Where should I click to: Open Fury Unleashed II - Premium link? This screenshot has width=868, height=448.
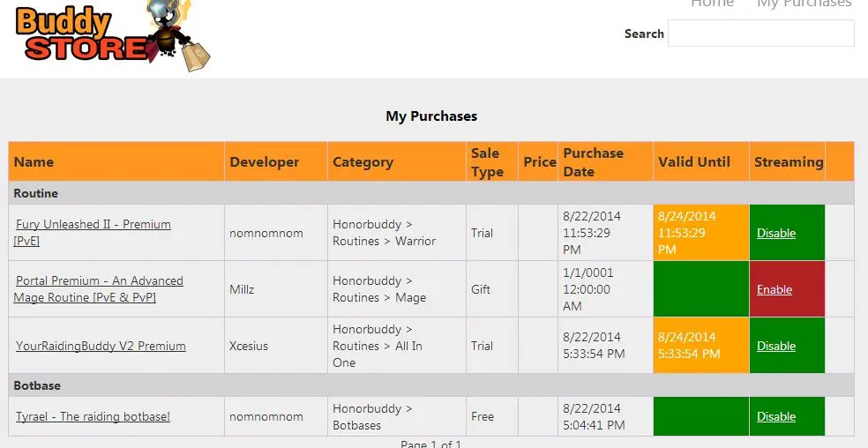92,233
